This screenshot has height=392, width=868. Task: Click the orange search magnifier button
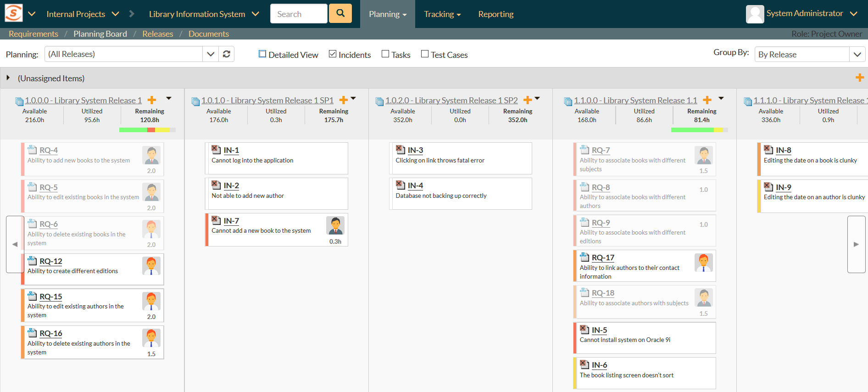tap(340, 13)
